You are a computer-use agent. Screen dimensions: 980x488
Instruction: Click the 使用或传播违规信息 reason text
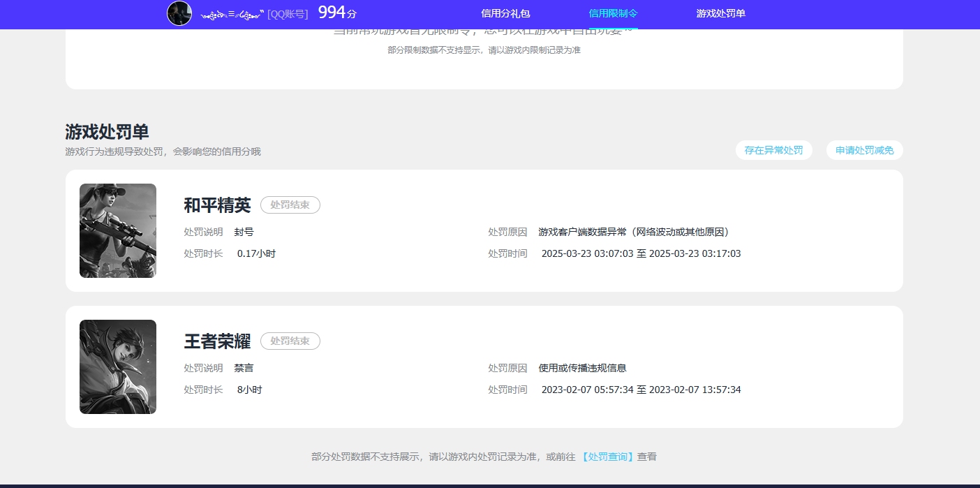point(582,368)
